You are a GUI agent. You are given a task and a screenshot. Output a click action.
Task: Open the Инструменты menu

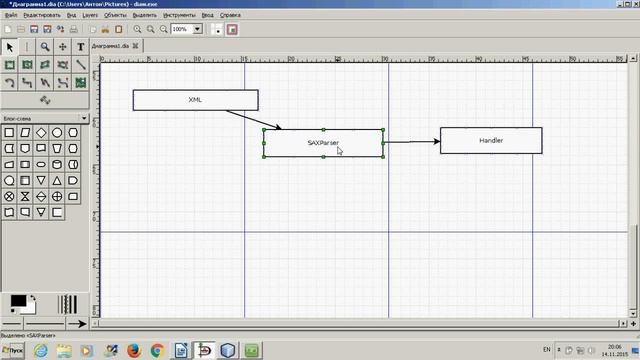pyautogui.click(x=179, y=15)
